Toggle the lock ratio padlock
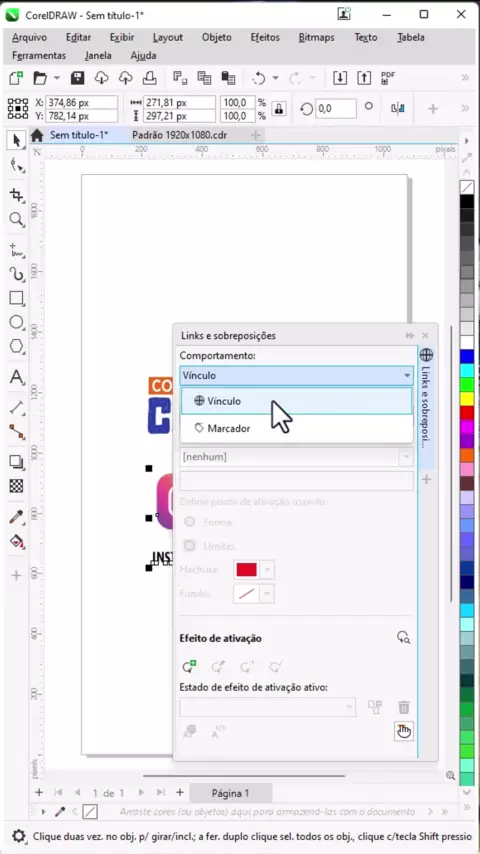Viewport: 480px width, 854px height. coord(279,108)
